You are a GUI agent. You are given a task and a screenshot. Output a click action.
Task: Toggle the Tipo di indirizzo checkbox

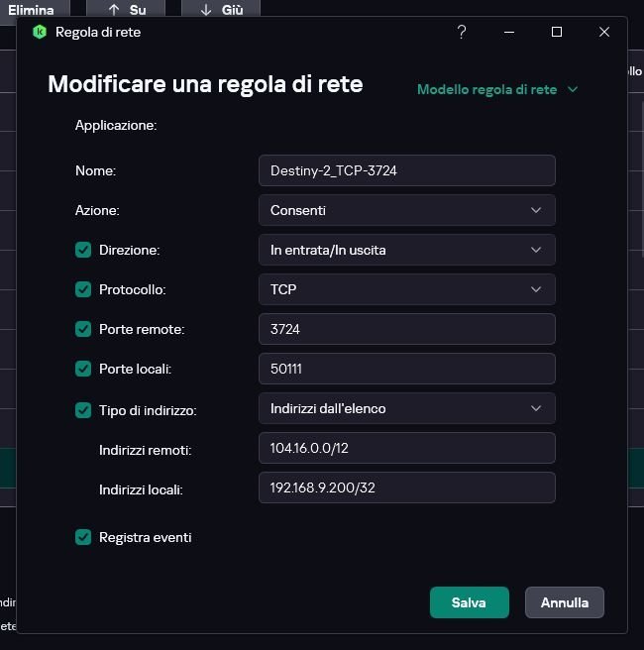click(x=83, y=409)
